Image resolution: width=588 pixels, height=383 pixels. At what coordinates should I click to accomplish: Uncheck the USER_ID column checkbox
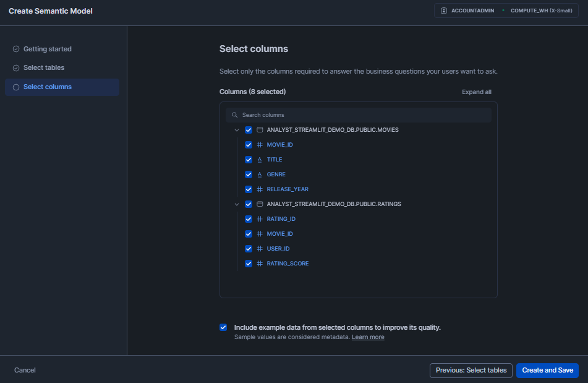(x=248, y=248)
